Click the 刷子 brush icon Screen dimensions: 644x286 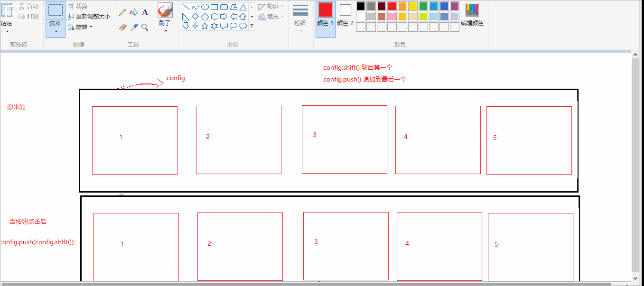pos(165,10)
